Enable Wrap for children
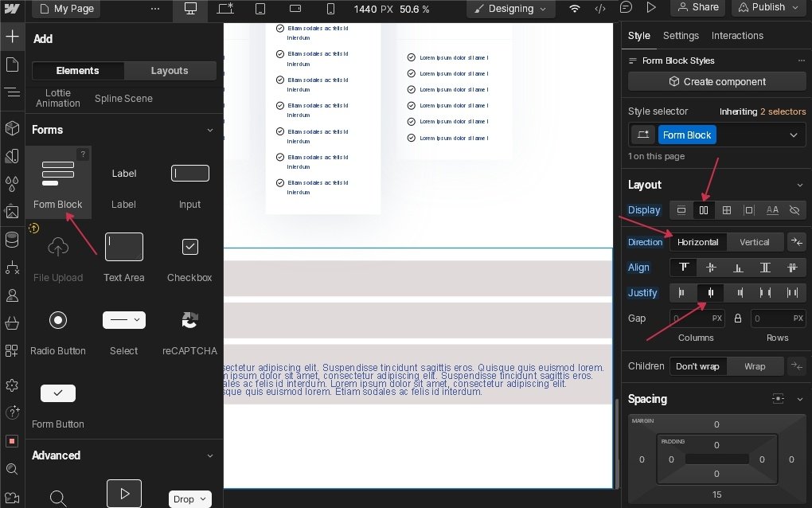Screen dimensions: 812x508 [x=754, y=366]
